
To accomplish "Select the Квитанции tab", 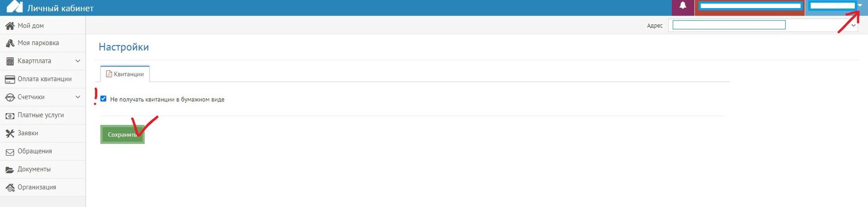I will (x=125, y=74).
